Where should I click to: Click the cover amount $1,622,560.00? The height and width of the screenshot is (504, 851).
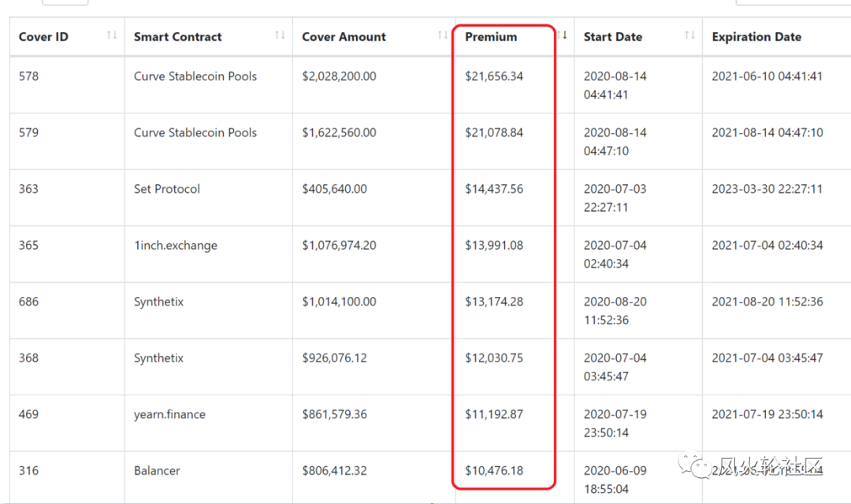(339, 133)
